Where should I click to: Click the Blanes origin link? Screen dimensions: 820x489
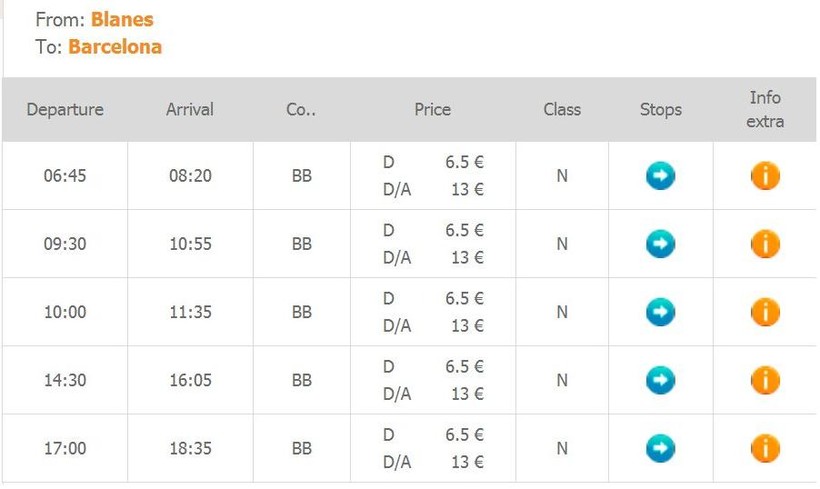coord(122,19)
